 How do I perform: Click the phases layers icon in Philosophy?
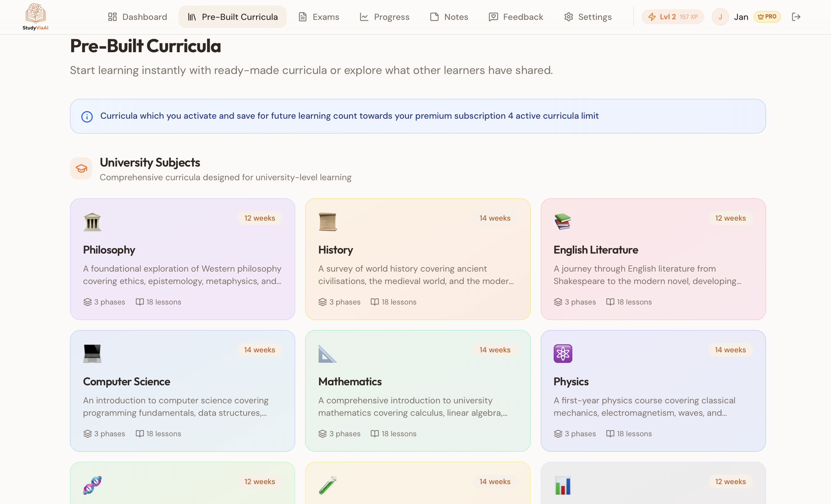click(87, 302)
